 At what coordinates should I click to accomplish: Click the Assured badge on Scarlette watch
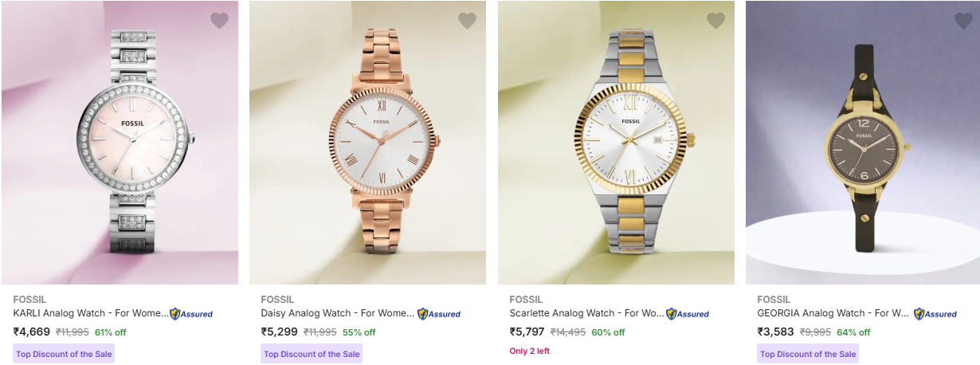[688, 314]
